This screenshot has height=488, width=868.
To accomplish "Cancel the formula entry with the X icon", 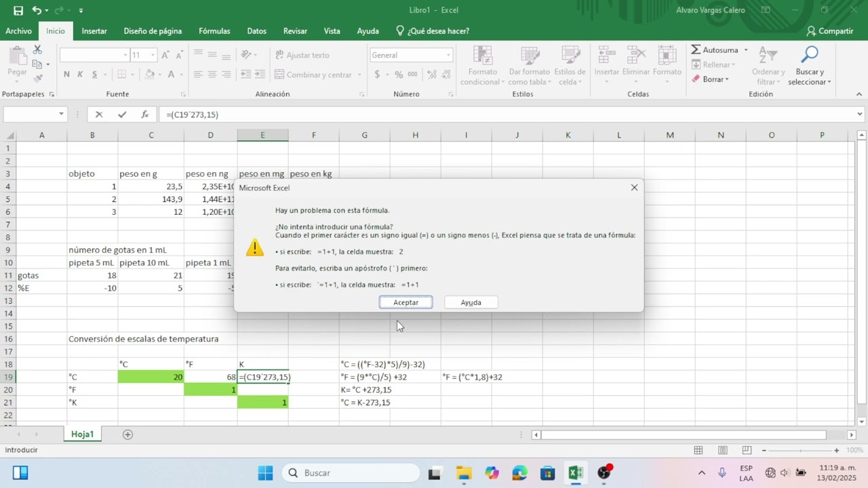I will 99,115.
